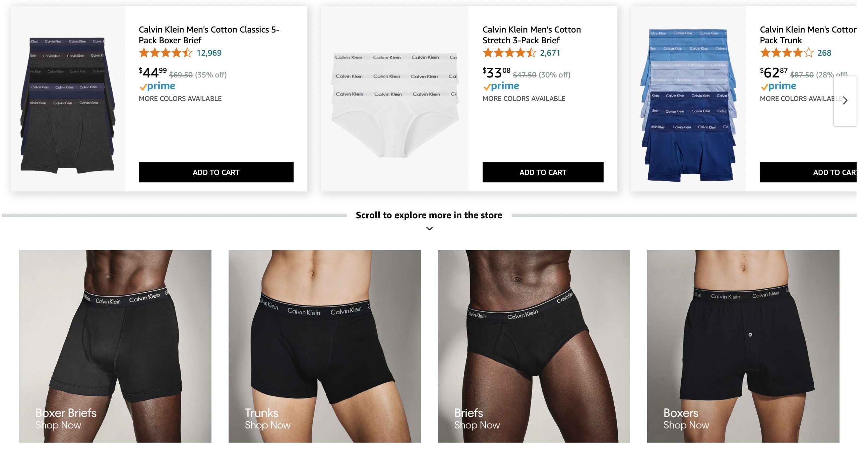Shop the Boxer Briefs category tile
The width and height of the screenshot is (868, 452).
pos(115,346)
